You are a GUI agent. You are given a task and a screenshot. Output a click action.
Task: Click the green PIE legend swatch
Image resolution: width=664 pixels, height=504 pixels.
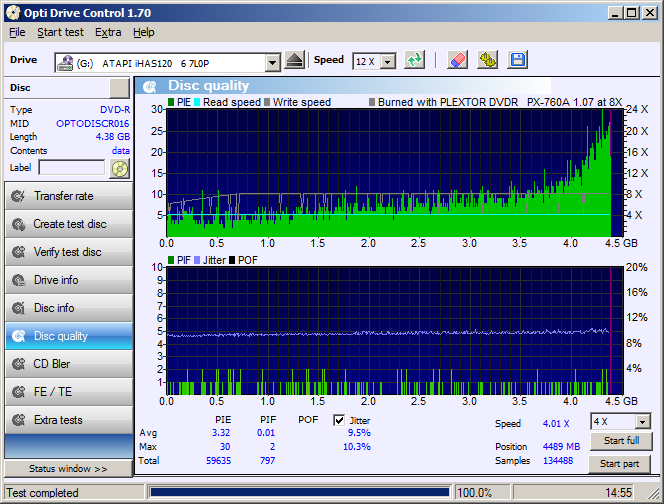pos(171,102)
